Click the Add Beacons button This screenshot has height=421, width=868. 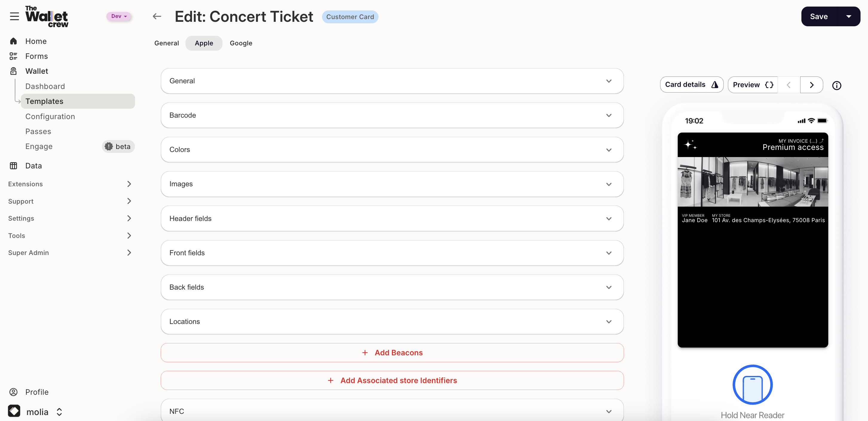(x=392, y=353)
